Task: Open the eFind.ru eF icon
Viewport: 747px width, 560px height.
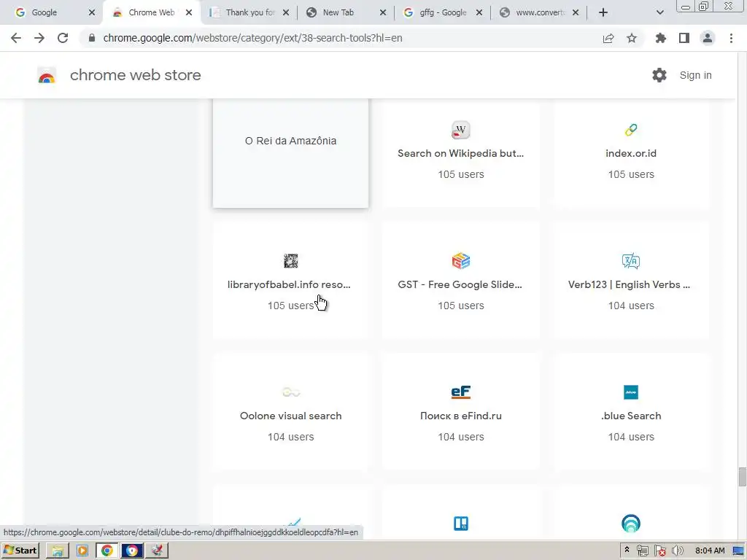Action: pos(461,392)
